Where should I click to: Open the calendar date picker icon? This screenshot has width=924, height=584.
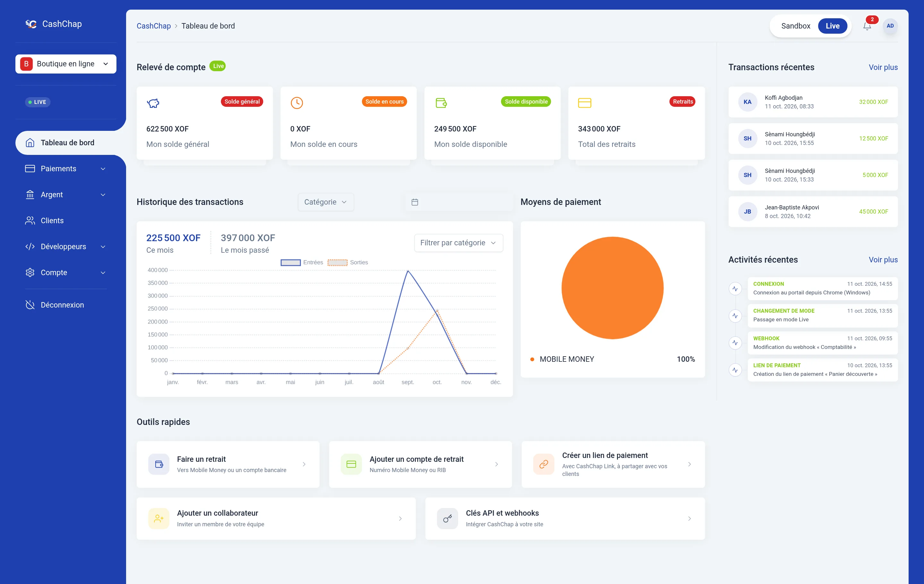pos(415,202)
